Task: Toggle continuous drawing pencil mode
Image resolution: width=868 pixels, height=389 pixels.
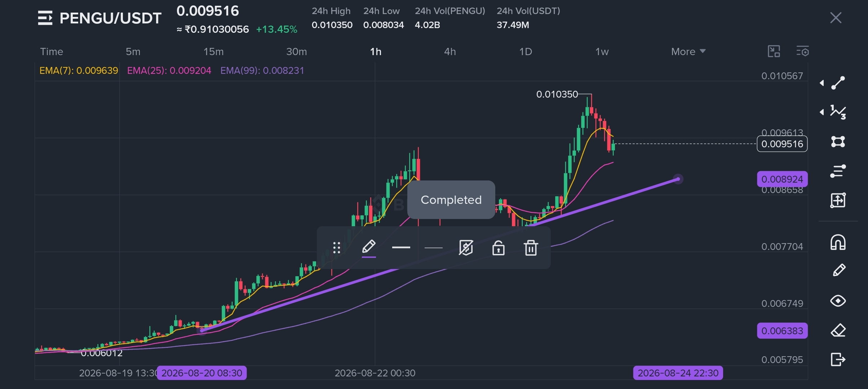Action: pos(839,270)
